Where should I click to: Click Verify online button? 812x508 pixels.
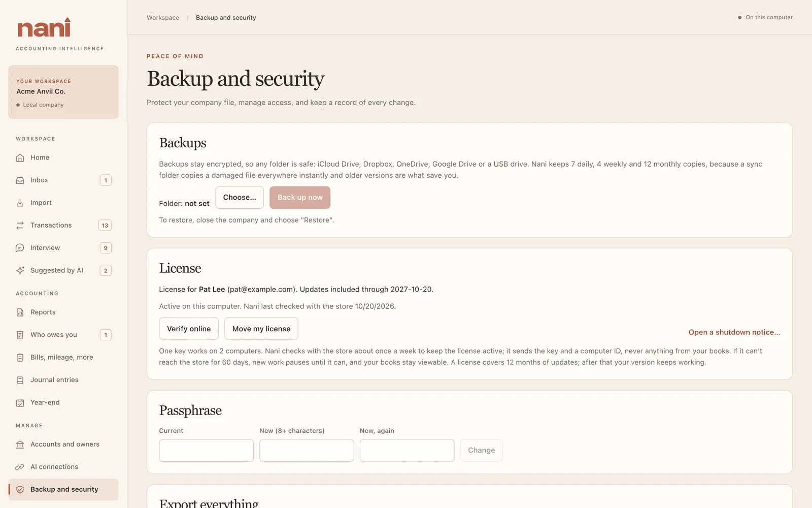(189, 329)
